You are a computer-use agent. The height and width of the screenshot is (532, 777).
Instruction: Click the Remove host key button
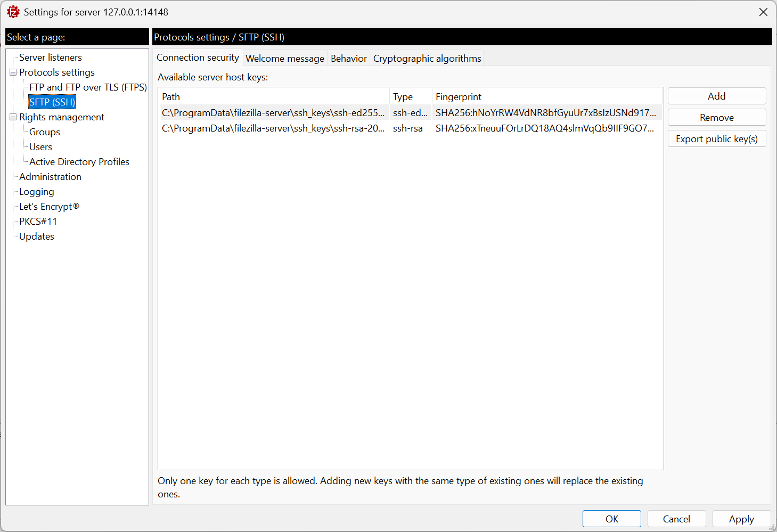717,118
